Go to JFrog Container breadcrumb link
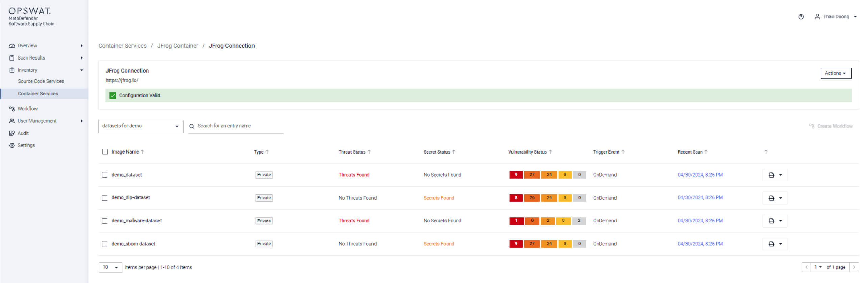Image resolution: width=868 pixels, height=283 pixels. 177,46
